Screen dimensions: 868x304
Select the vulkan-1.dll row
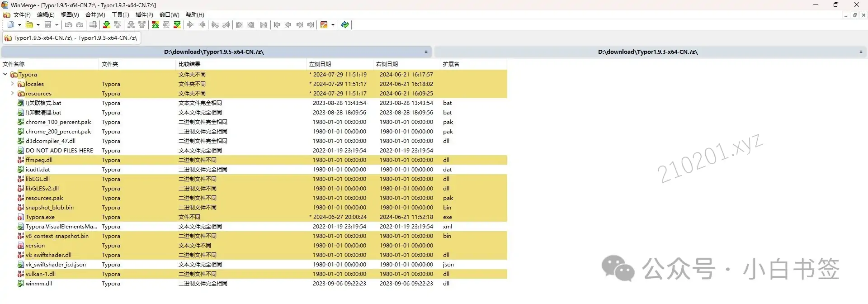point(254,274)
